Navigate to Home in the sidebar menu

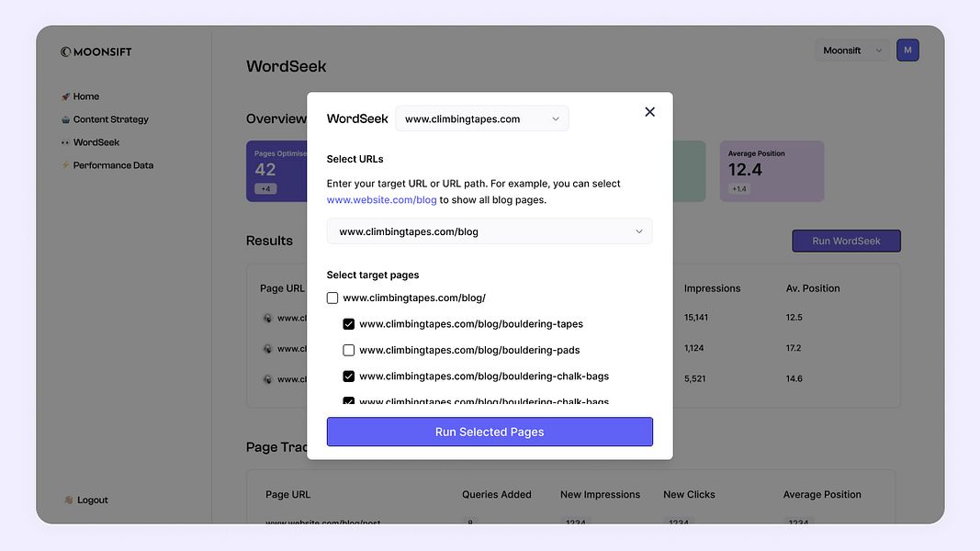tap(86, 96)
